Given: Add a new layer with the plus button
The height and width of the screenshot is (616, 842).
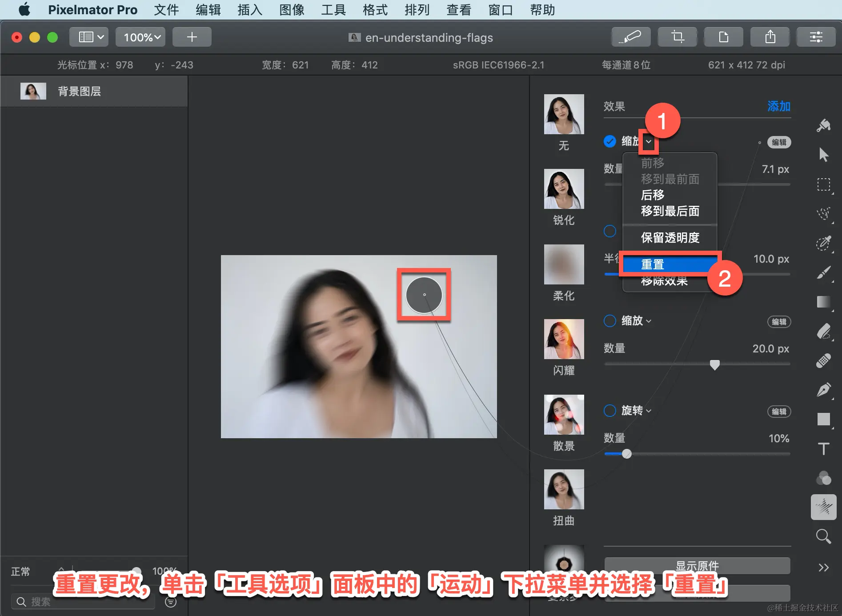Looking at the screenshot, I should pos(192,37).
